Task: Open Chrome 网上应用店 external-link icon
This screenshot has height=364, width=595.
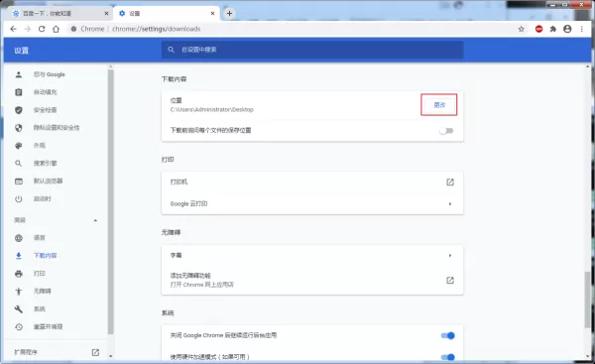Action: [x=450, y=280]
